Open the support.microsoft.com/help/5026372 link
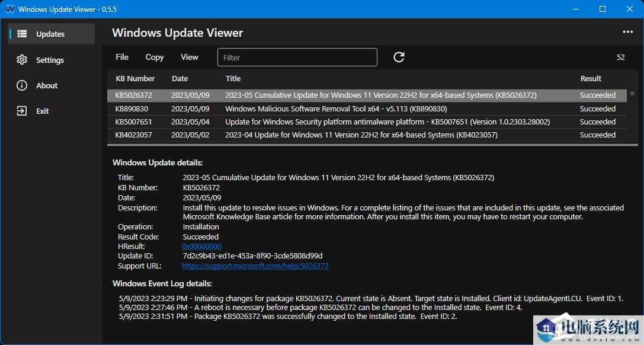 [255, 266]
